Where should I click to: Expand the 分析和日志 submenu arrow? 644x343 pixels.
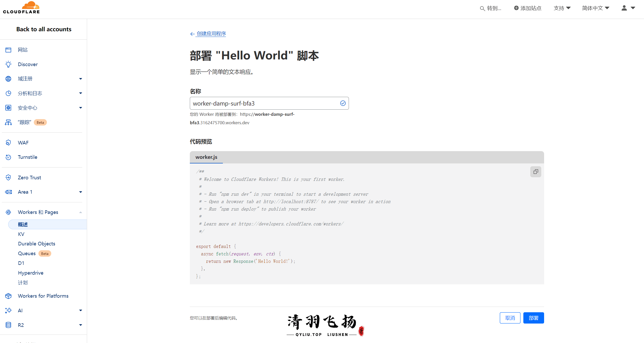(x=81, y=93)
